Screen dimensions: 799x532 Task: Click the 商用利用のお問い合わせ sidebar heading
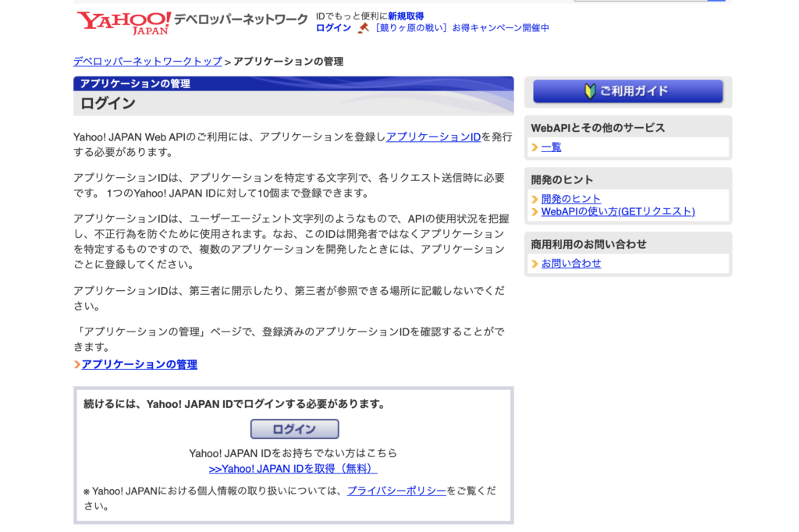tap(588, 245)
